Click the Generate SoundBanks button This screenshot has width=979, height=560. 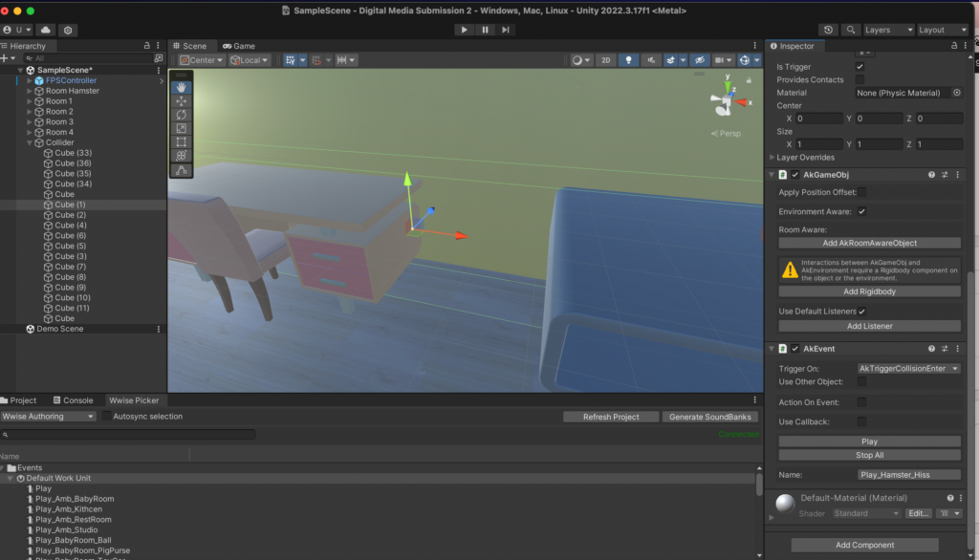click(x=712, y=417)
